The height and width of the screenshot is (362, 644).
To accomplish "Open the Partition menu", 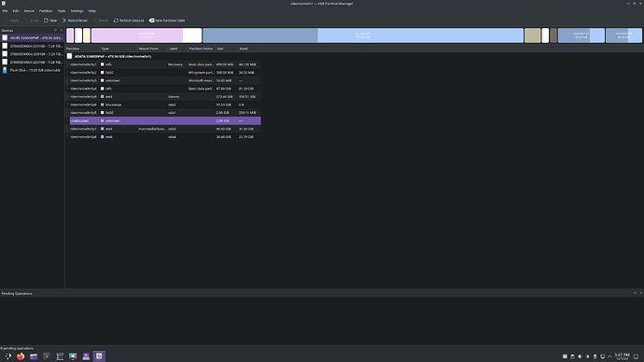I will click(x=46, y=11).
